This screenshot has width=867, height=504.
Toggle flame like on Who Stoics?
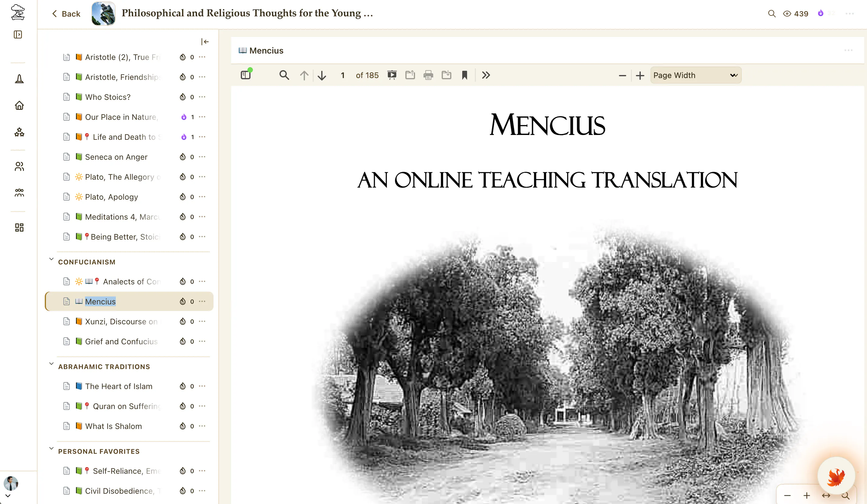pyautogui.click(x=183, y=97)
